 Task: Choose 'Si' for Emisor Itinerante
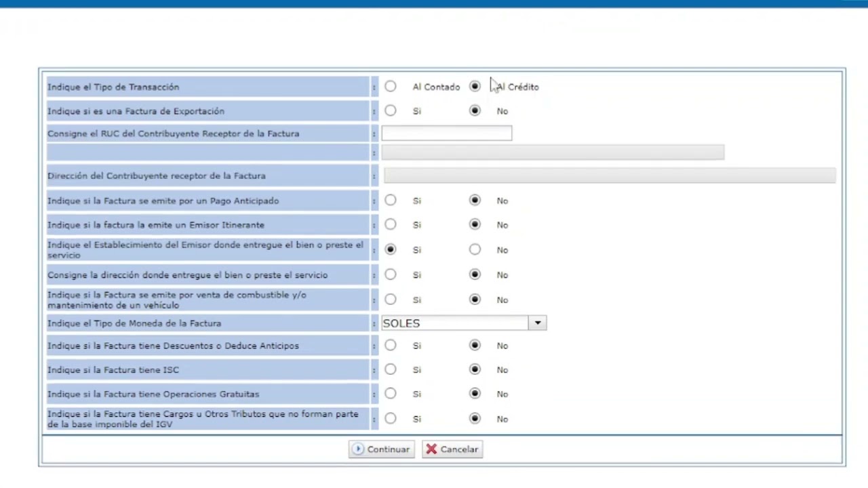coord(391,224)
